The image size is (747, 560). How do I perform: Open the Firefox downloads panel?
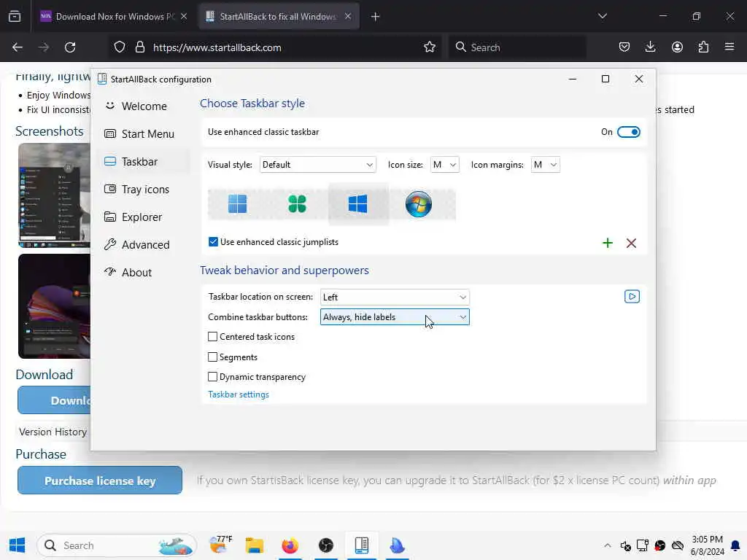point(650,47)
